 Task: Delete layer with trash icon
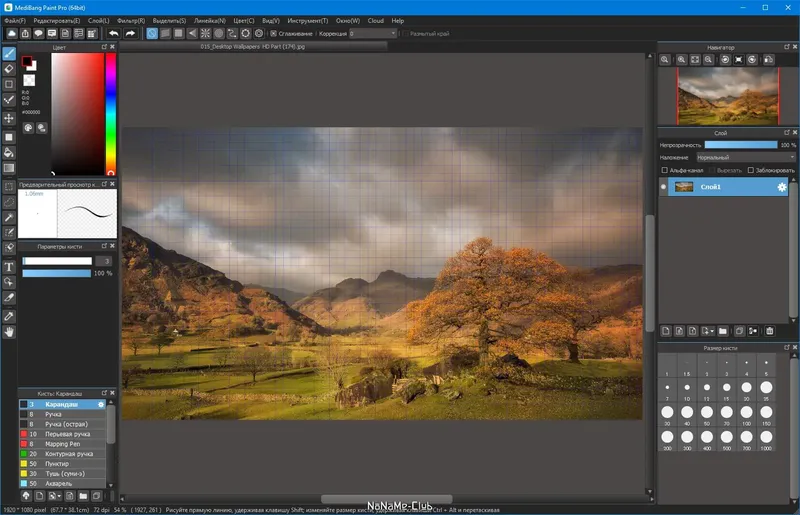[x=769, y=331]
